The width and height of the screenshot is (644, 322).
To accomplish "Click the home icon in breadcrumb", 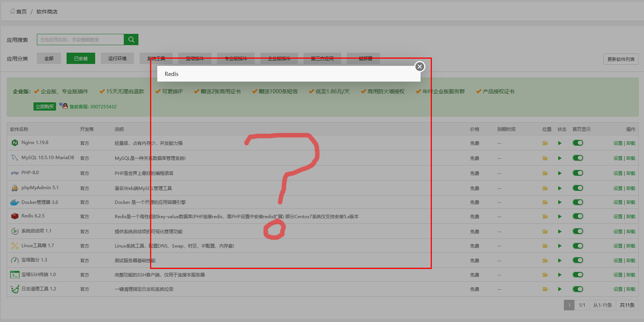I will coord(12,11).
